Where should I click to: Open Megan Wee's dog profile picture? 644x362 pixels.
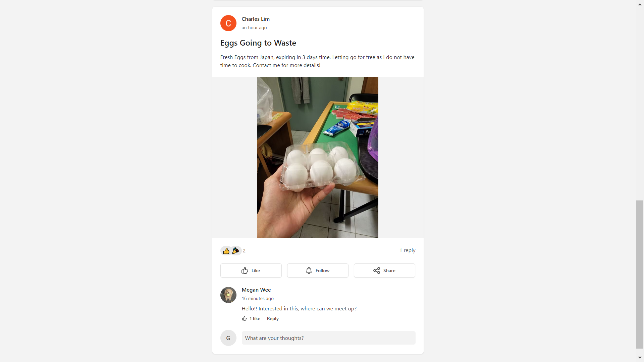pyautogui.click(x=228, y=295)
